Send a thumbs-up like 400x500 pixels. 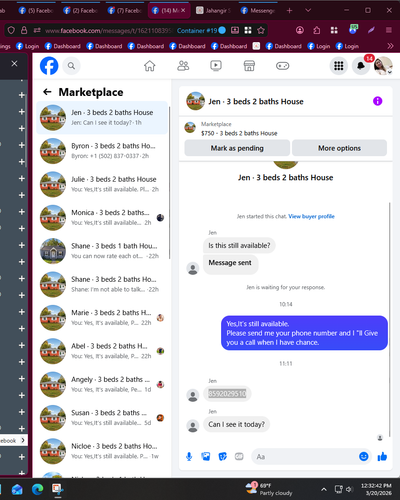pos(382,456)
